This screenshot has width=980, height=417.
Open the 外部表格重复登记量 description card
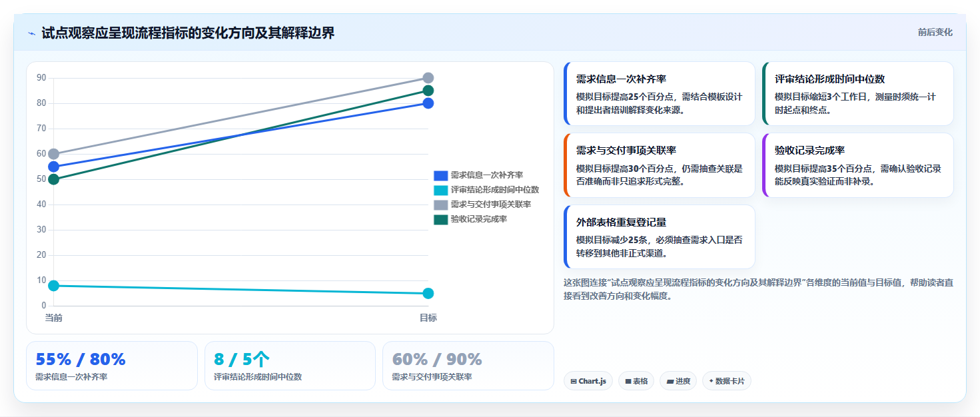(x=659, y=236)
